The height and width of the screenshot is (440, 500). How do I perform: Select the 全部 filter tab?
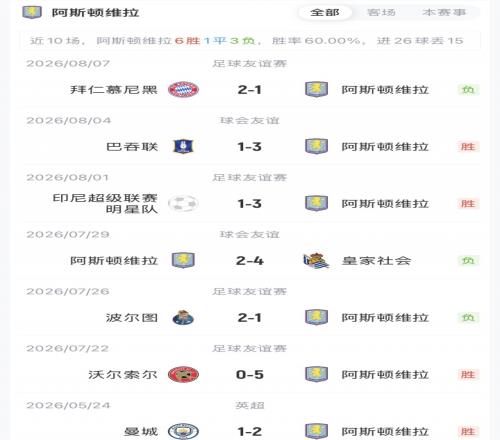325,13
